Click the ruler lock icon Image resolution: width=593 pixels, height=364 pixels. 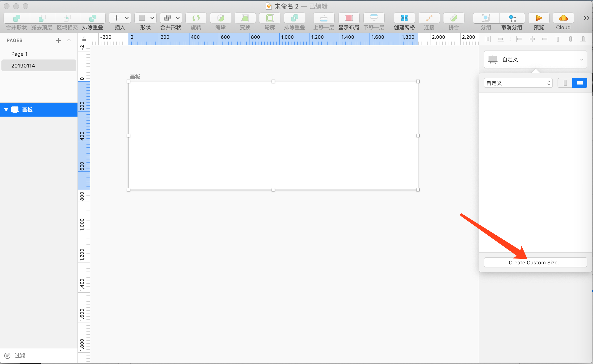(84, 39)
